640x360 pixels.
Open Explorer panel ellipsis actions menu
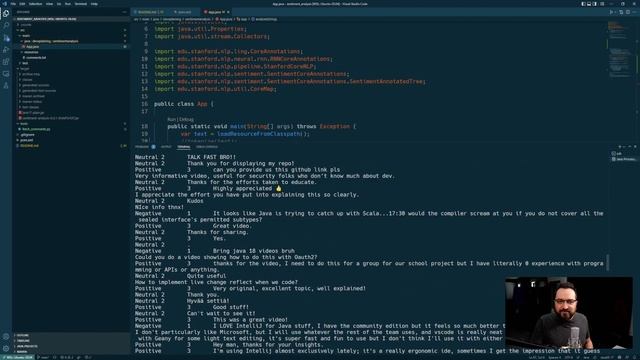124,12
